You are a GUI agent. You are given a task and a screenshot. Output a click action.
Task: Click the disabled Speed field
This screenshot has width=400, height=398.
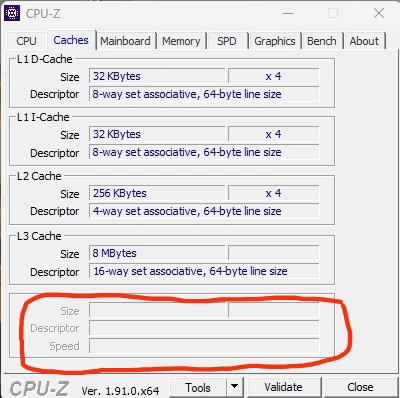(204, 346)
